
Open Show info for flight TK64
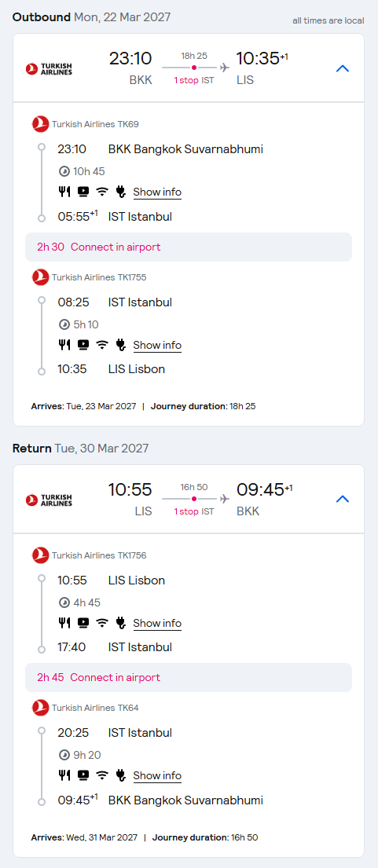157,775
